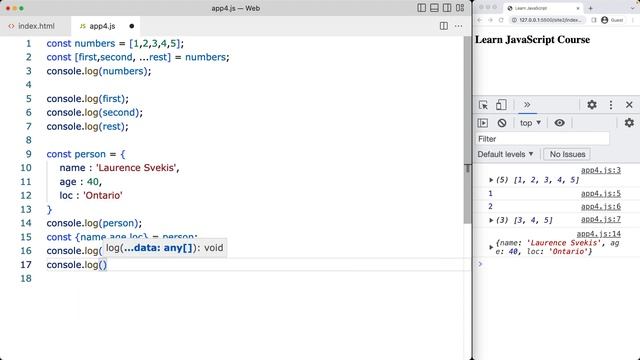Screen dimensions: 640x360
Task: Toggle the primary sidebar layout icon
Action: click(x=422, y=8)
